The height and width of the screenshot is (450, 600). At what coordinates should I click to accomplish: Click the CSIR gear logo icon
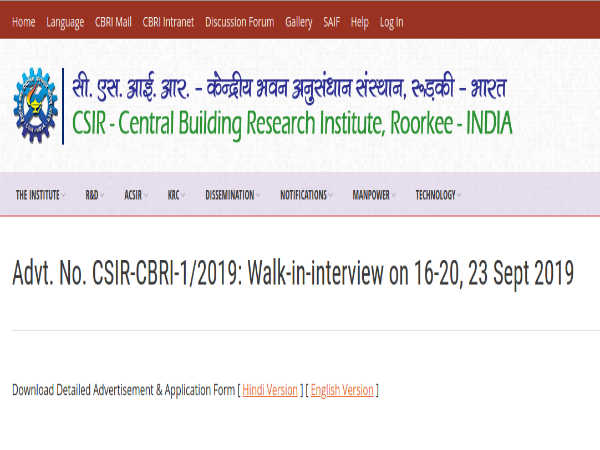point(35,105)
